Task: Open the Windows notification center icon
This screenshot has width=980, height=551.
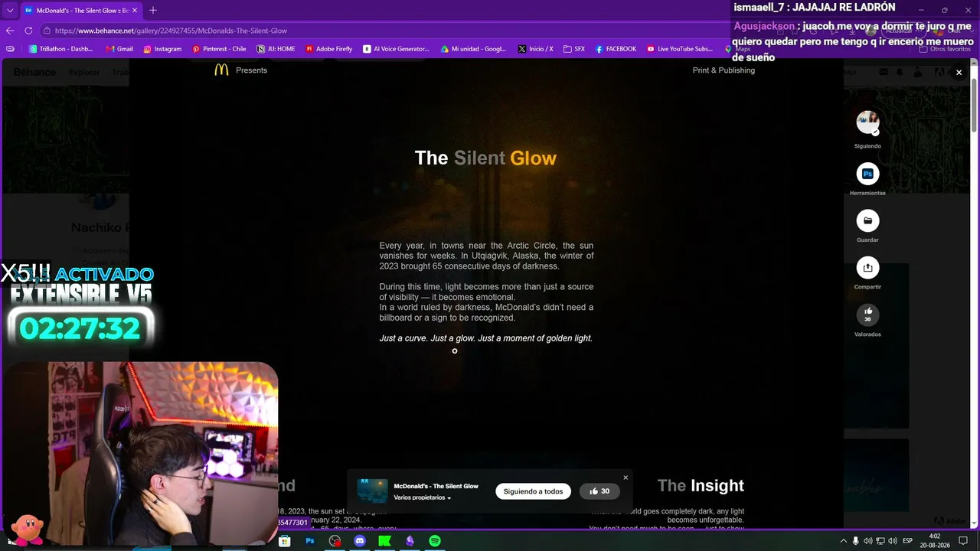Action: pyautogui.click(x=963, y=541)
